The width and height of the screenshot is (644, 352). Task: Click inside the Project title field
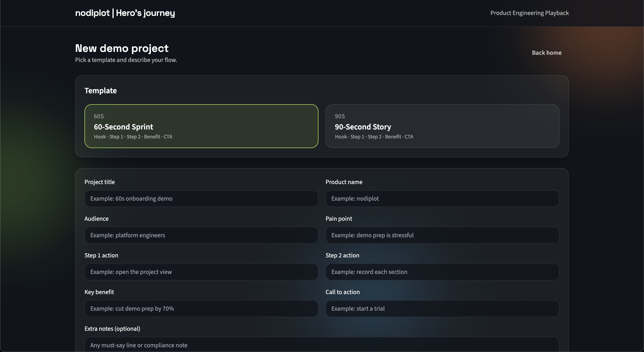(201, 198)
